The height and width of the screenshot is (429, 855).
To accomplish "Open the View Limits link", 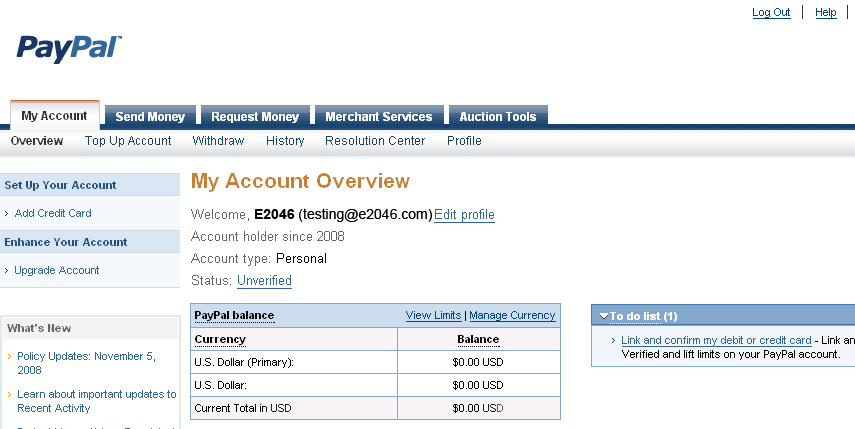I will [x=433, y=315].
